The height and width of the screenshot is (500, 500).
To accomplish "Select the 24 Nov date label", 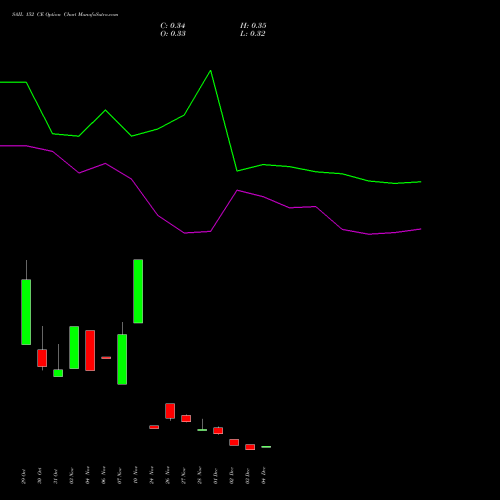I will (151, 476).
